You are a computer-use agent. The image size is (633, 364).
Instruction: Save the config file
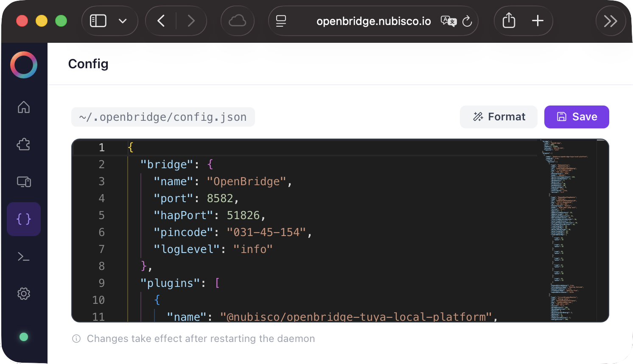(x=577, y=117)
